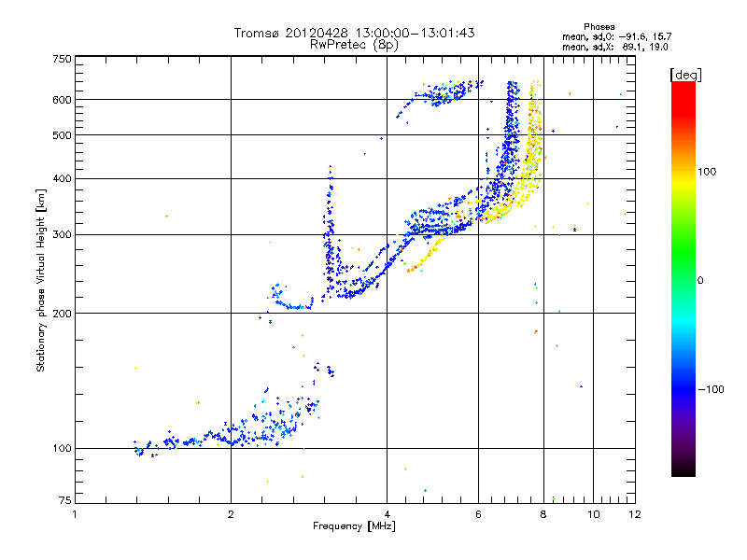Click the '8' x-axis tick label
This screenshot has height=560, width=747.
543,514
